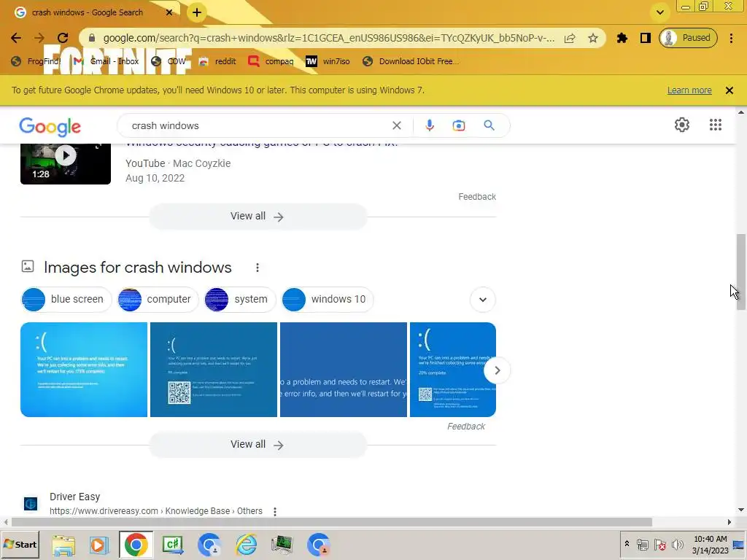Image resolution: width=747 pixels, height=560 pixels.
Task: Expand more image filter chips chevron
Action: click(x=483, y=300)
